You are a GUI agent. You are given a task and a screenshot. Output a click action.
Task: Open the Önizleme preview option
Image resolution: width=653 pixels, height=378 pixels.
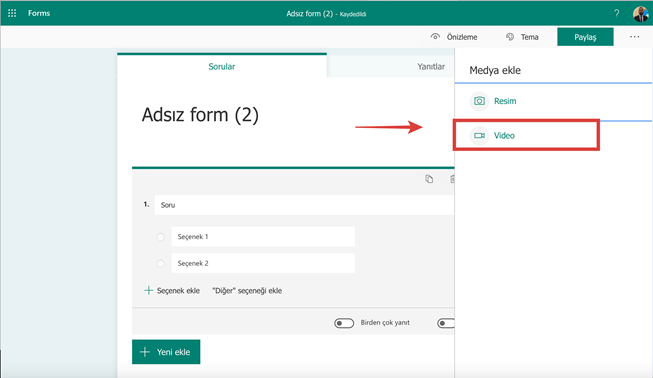point(454,37)
